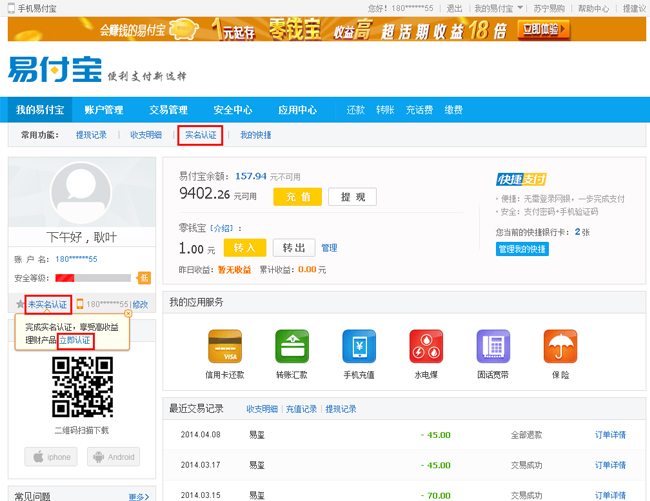
Task: Select the 我的易付宝 navigation tab
Action: pos(40,110)
